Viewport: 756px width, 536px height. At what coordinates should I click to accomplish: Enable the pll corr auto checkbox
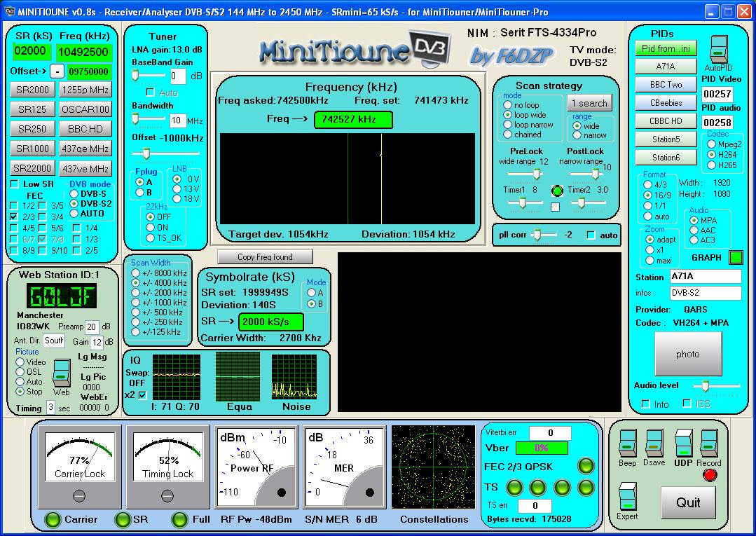pos(591,235)
